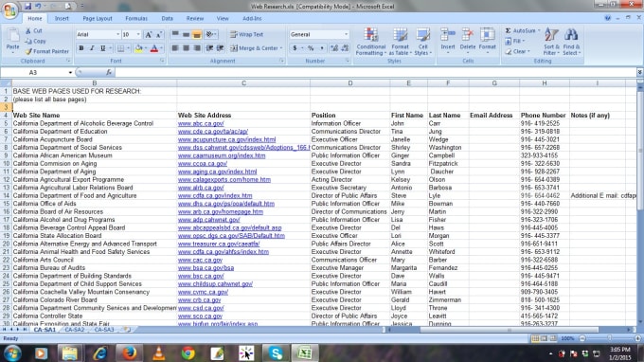This screenshot has height=362, width=644.
Task: Apply Percent Style
Action: coord(311,48)
